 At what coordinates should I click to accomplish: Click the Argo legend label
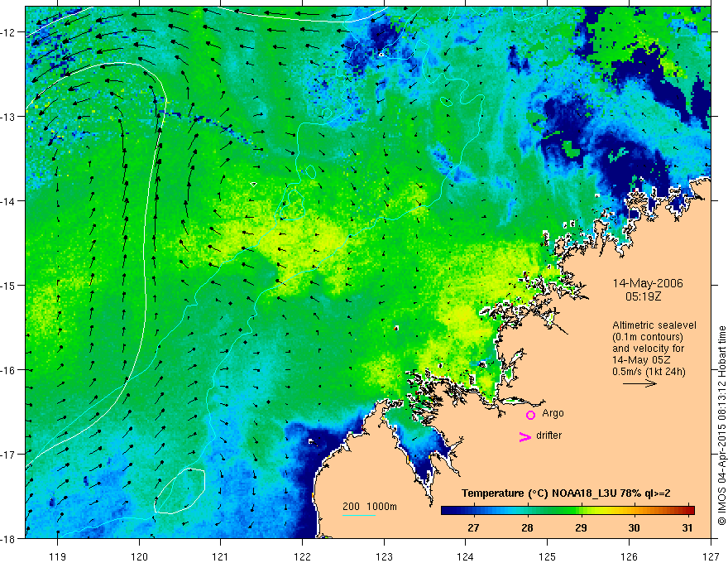click(553, 413)
